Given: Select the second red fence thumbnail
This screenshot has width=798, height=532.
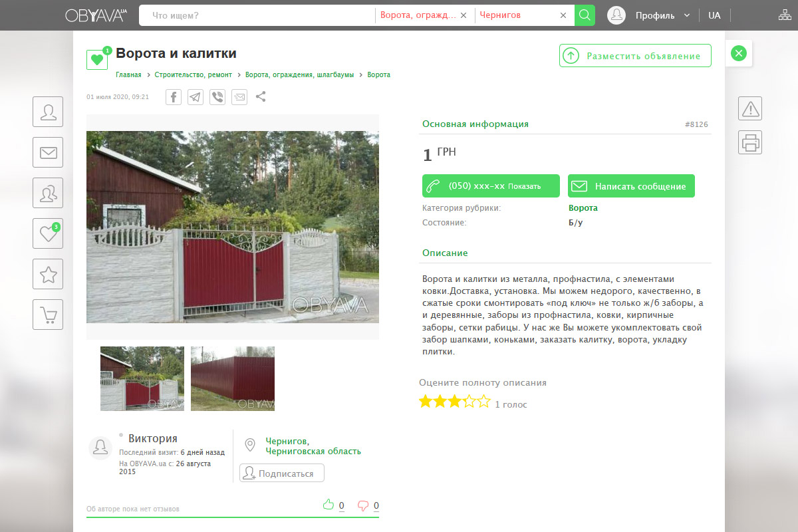Looking at the screenshot, I should pos(233,378).
